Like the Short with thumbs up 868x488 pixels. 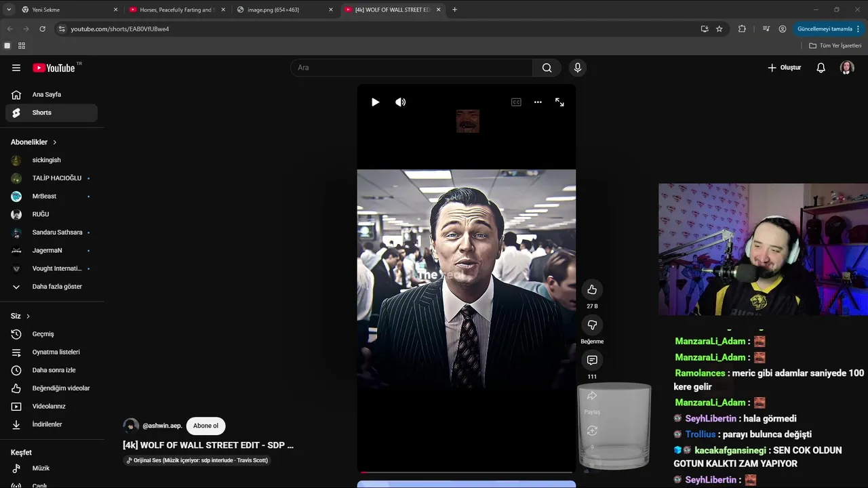pos(592,289)
